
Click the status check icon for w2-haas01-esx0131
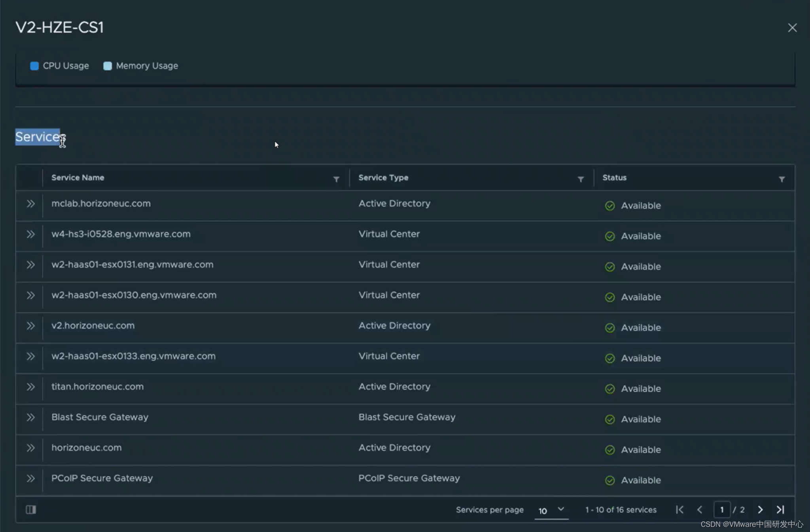(610, 267)
